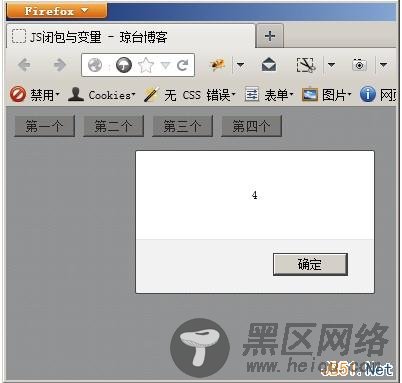
Task: Click the scissors screenshot capture icon
Action: 306,65
